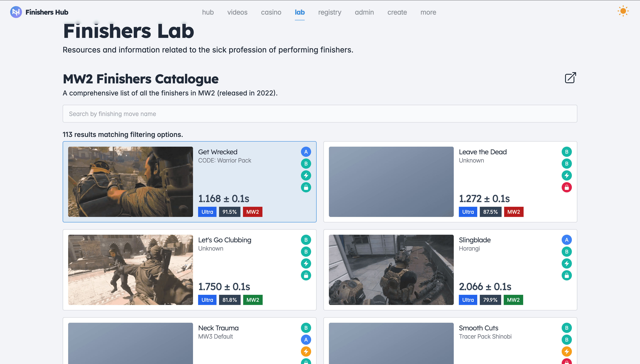Click the 'Tracer Pack Shinobi' subtitle

(x=485, y=336)
